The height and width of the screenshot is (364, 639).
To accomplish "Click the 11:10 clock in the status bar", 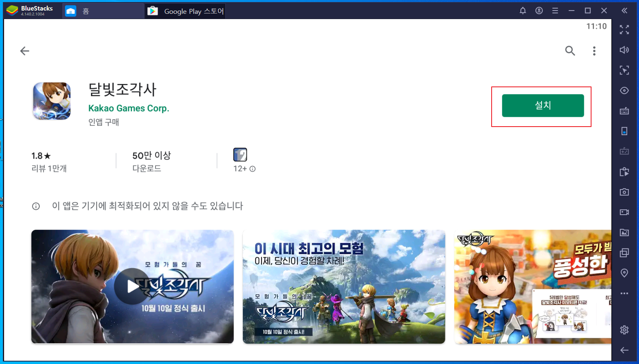I will tap(596, 26).
